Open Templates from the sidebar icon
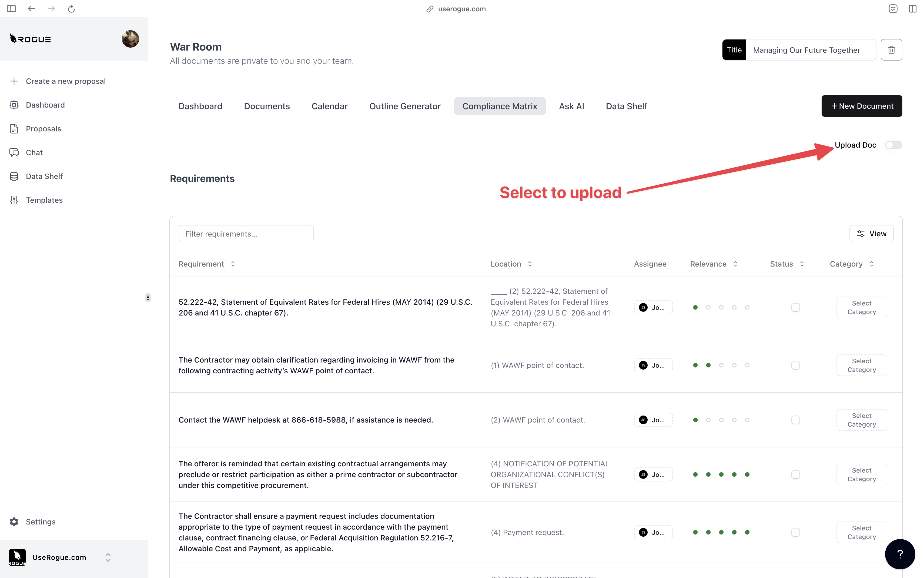Image resolution: width=924 pixels, height=578 pixels. [x=14, y=200]
